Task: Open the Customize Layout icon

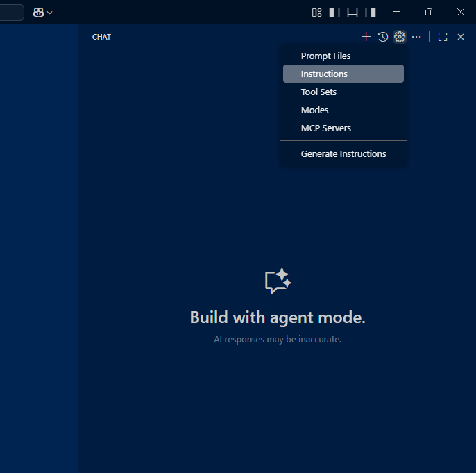Action: click(316, 12)
